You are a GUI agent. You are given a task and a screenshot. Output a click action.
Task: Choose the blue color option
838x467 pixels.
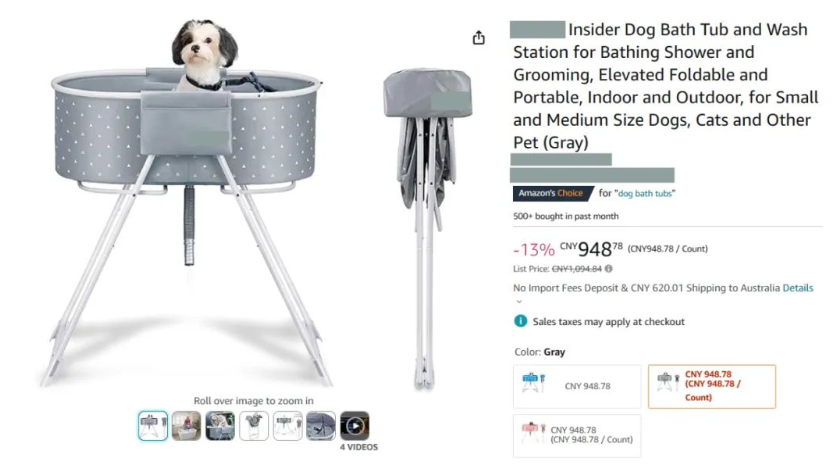[x=576, y=386]
